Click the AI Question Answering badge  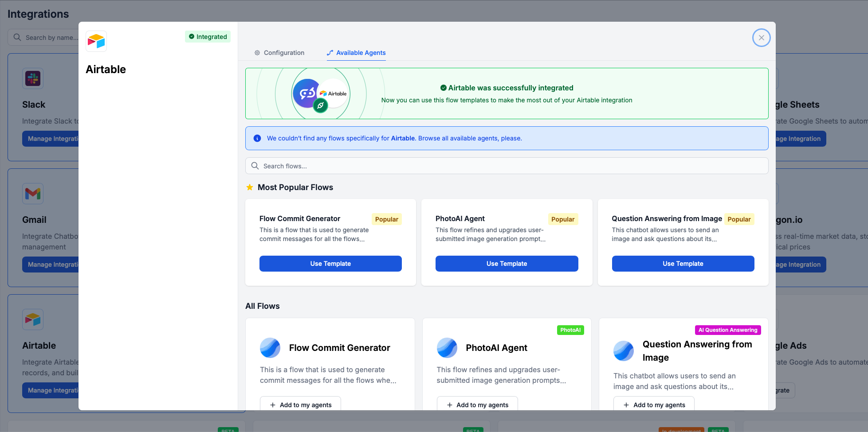(728, 330)
